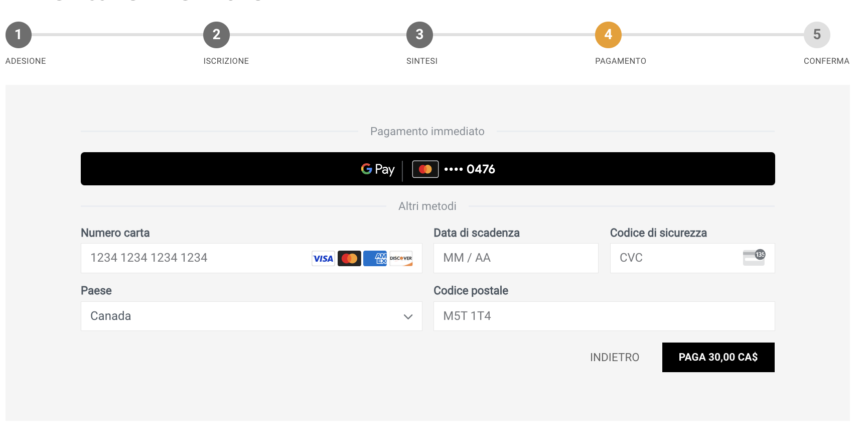868x443 pixels.
Task: Open the Paese country dropdown
Action: pos(251,316)
